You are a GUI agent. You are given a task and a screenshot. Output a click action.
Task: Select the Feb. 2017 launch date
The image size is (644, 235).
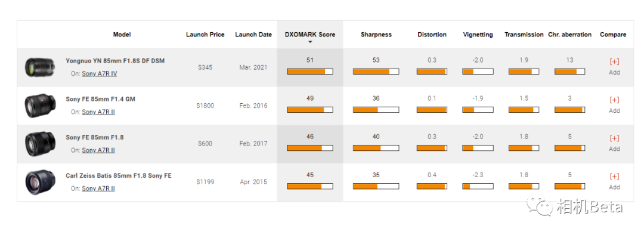click(x=253, y=144)
